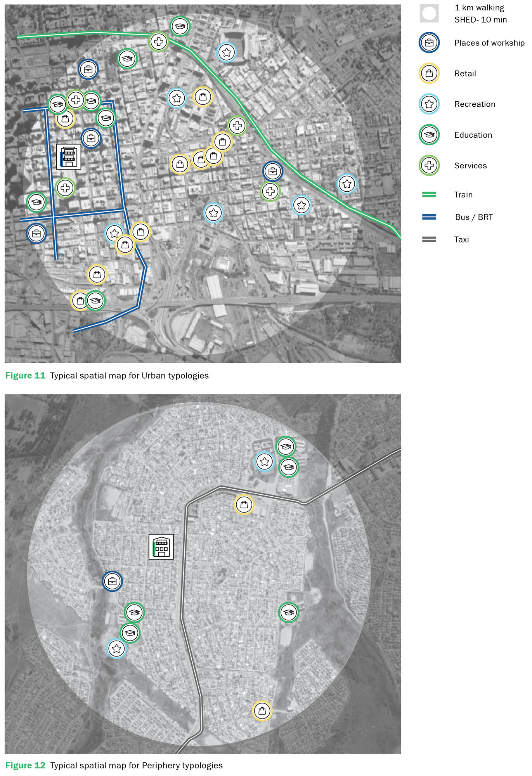This screenshot has height=776, width=532.
Task: Select the building icon in the Periphery map
Action: click(x=161, y=547)
